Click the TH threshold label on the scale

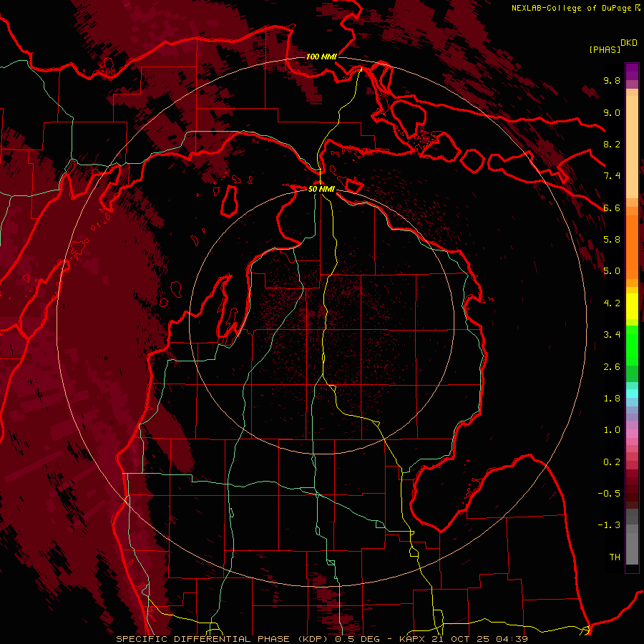[x=615, y=557]
